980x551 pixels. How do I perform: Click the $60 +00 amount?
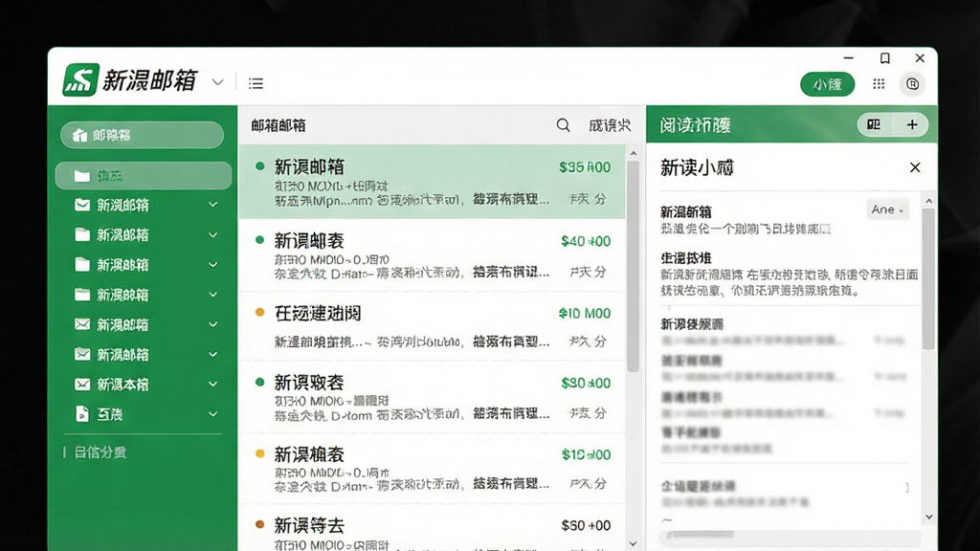[586, 525]
